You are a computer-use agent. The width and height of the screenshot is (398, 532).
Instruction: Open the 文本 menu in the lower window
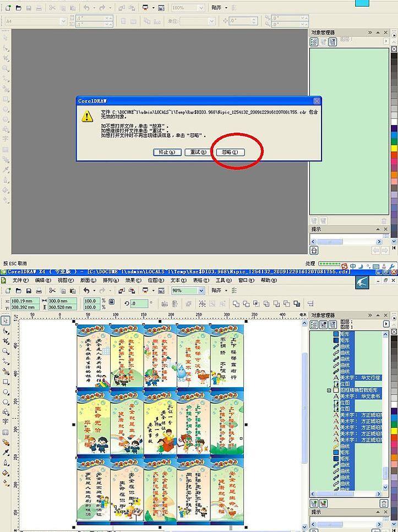pos(178,280)
